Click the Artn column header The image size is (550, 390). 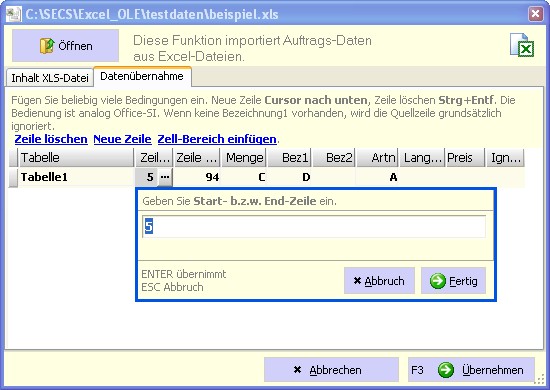378,158
